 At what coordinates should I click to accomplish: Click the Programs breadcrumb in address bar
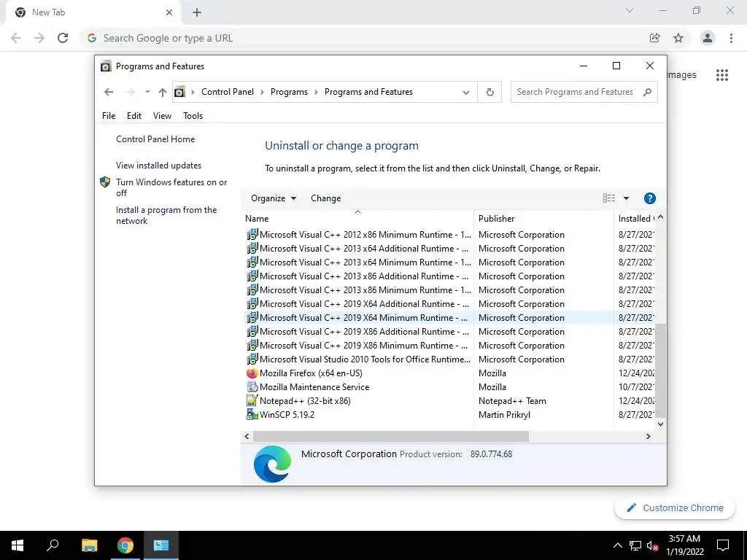click(x=289, y=92)
